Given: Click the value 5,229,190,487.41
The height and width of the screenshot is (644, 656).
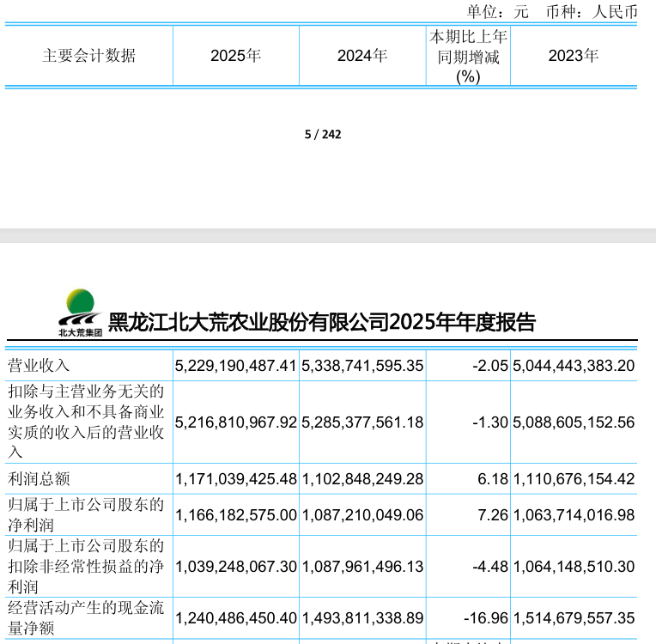Looking at the screenshot, I should (x=235, y=366).
